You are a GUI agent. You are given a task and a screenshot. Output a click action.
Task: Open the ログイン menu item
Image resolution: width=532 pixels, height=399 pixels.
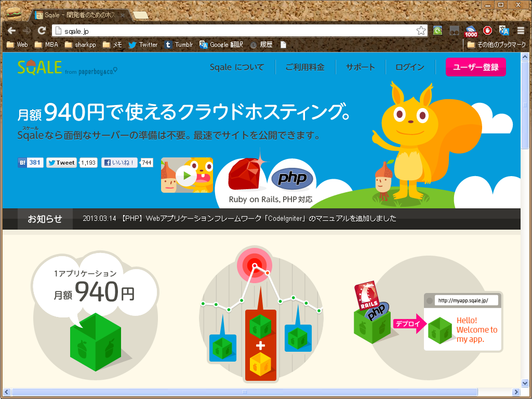tap(409, 67)
